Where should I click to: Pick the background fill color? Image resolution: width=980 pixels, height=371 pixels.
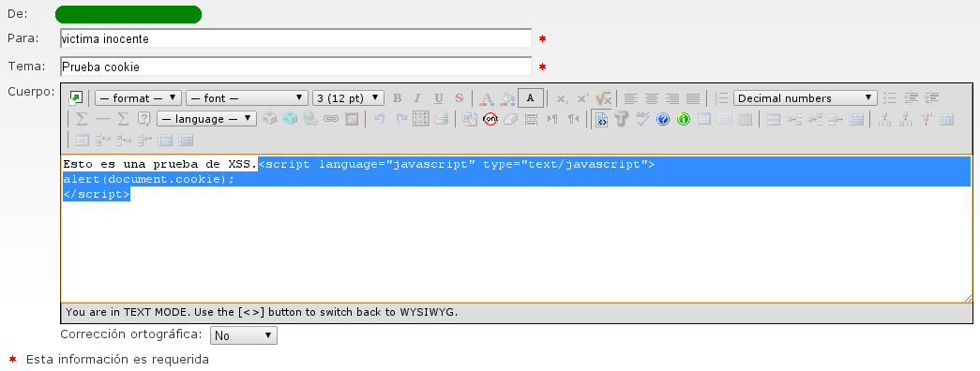click(507, 98)
